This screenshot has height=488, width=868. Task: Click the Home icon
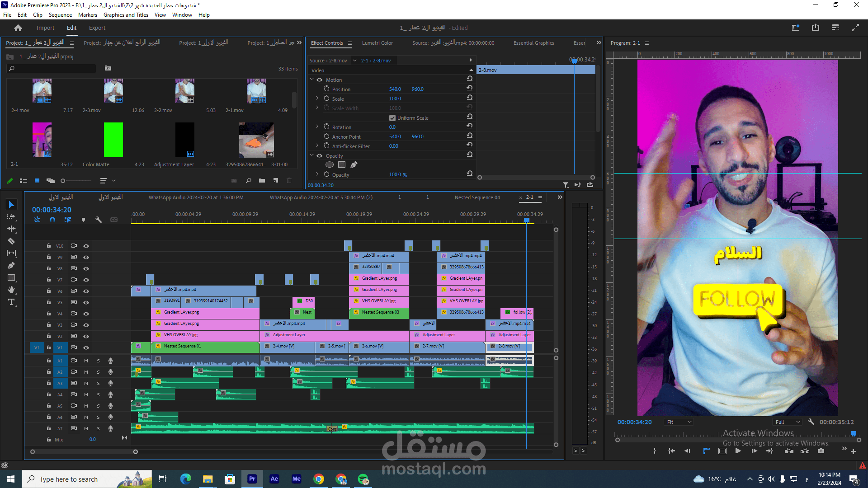coord(18,28)
